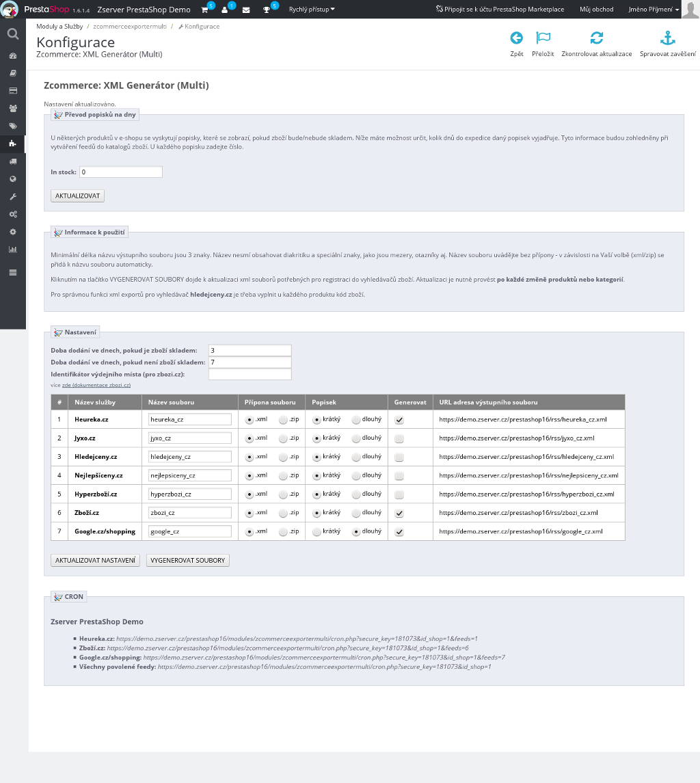Open Administration via single cog sidebar icon
The width and height of the screenshot is (700, 783).
[x=13, y=232]
